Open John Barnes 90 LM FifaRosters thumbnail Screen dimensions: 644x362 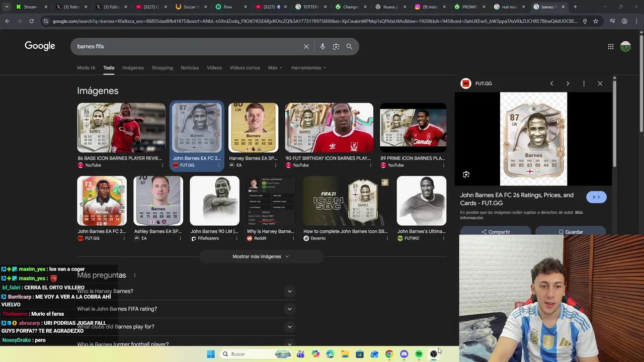point(214,201)
